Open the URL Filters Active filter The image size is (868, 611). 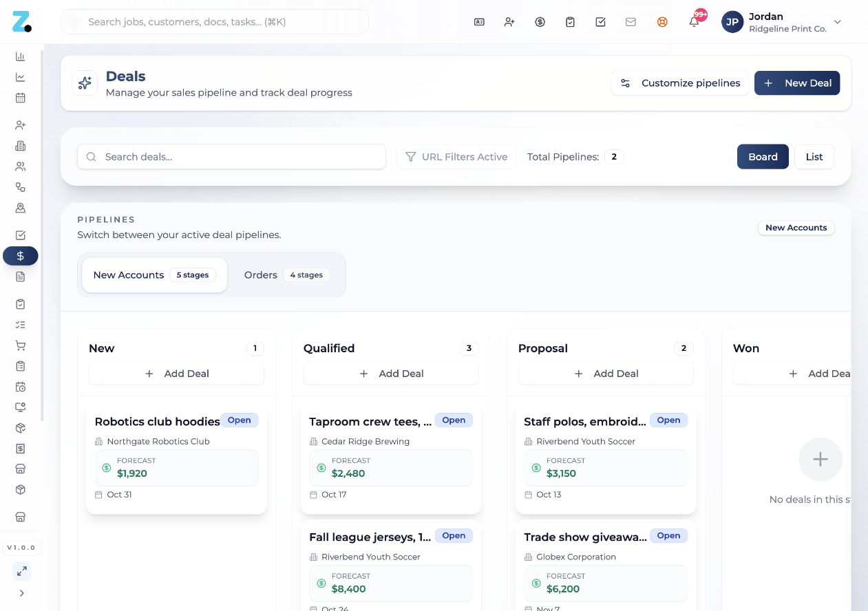[x=456, y=157]
